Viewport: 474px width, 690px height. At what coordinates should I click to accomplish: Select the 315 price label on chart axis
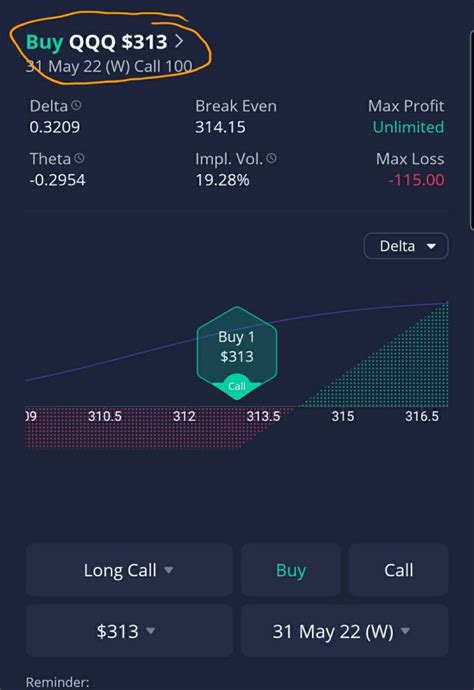[x=342, y=416]
